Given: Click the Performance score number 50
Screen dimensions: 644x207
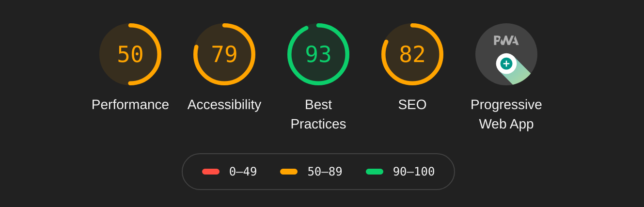Looking at the screenshot, I should click(x=130, y=54).
